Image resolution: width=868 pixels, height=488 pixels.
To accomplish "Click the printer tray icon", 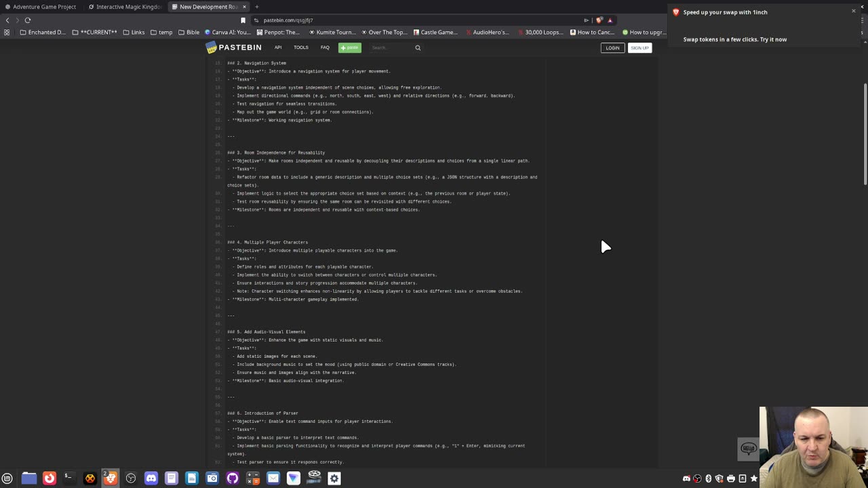I will (x=731, y=479).
